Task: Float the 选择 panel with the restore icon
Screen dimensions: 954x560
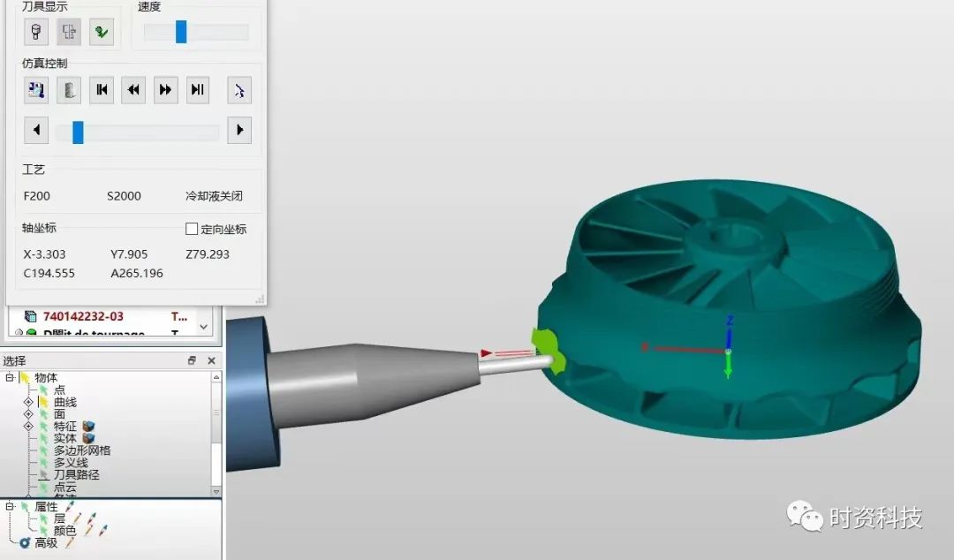Action: click(x=192, y=360)
